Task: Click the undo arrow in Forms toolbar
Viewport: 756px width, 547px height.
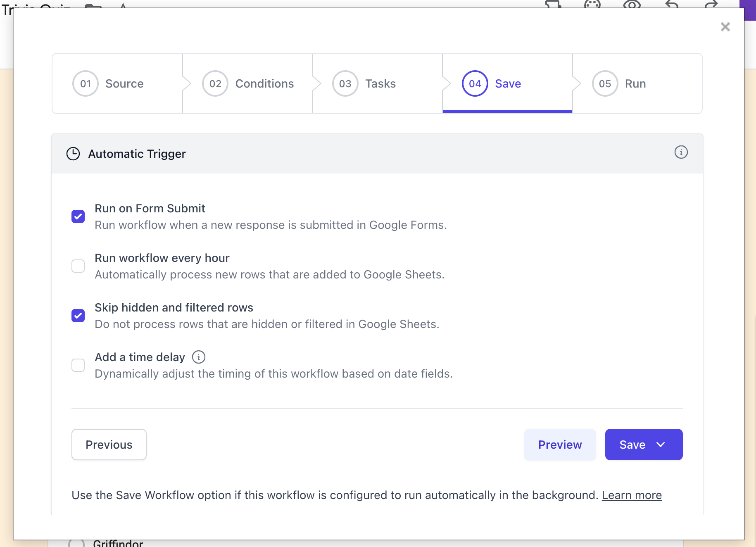Action: 672,5
